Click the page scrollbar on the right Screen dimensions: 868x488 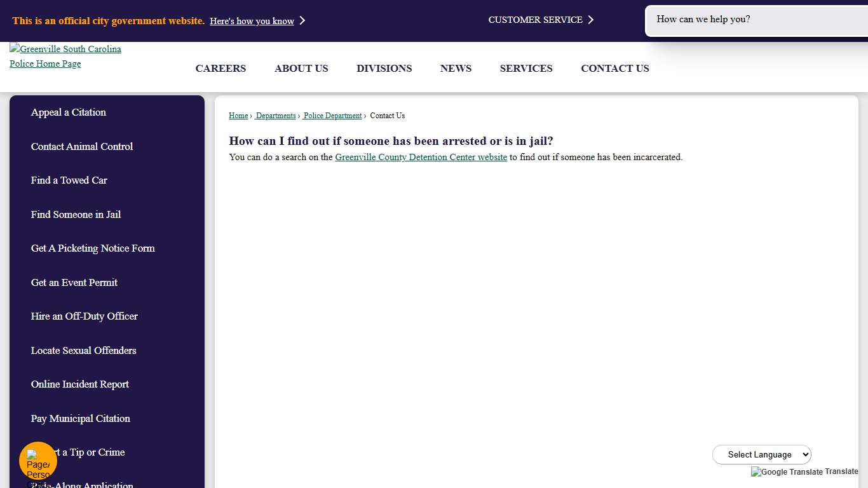(865, 254)
